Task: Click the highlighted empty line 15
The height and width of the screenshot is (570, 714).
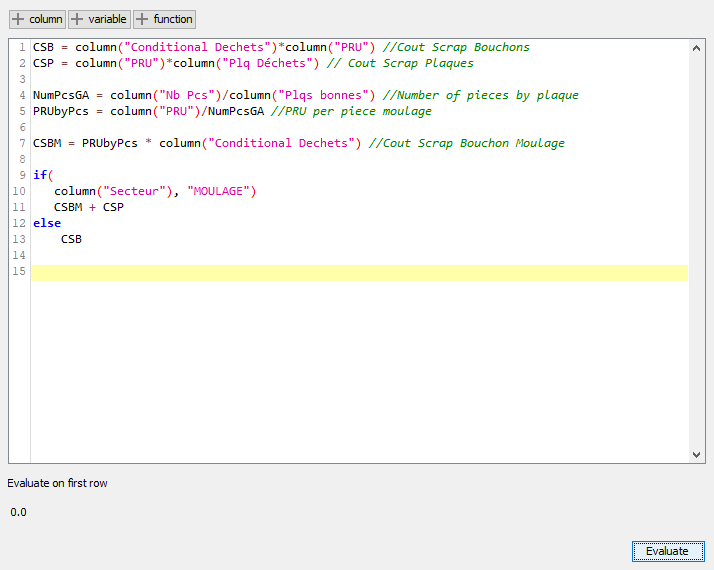Action: (359, 273)
